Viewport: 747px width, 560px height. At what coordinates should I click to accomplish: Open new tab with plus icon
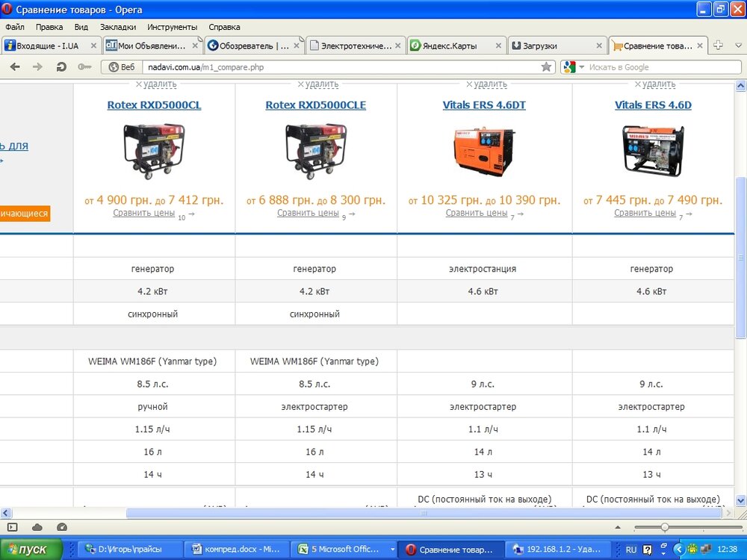(719, 46)
